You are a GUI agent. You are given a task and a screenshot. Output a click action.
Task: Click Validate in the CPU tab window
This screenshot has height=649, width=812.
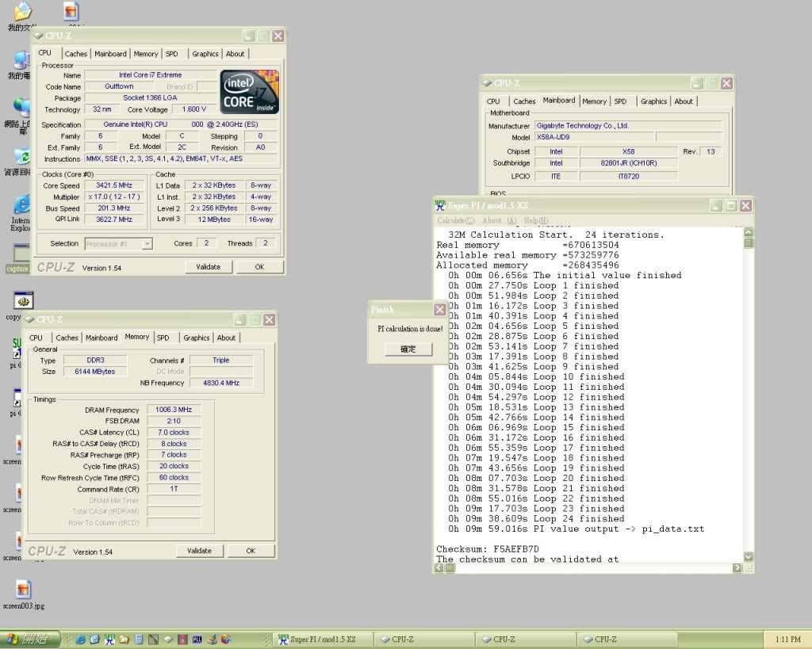click(209, 267)
